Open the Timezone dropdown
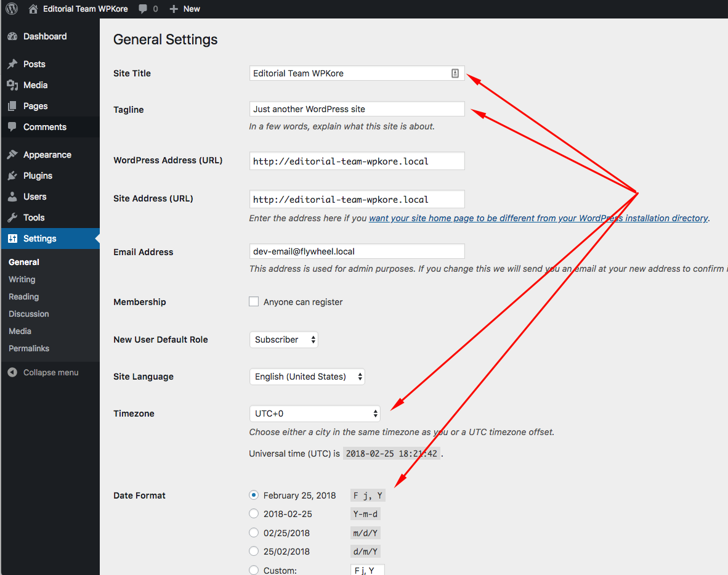 pyautogui.click(x=315, y=414)
